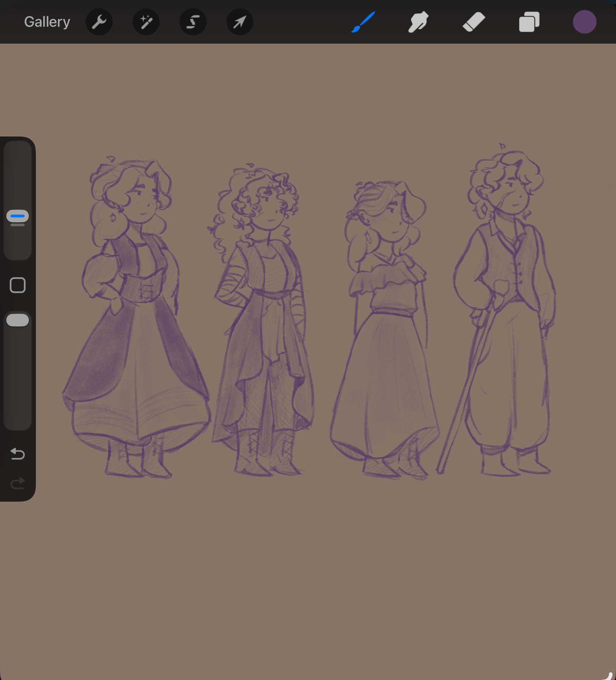The height and width of the screenshot is (680, 616).
Task: Open the Actions wrench menu
Action: (99, 22)
